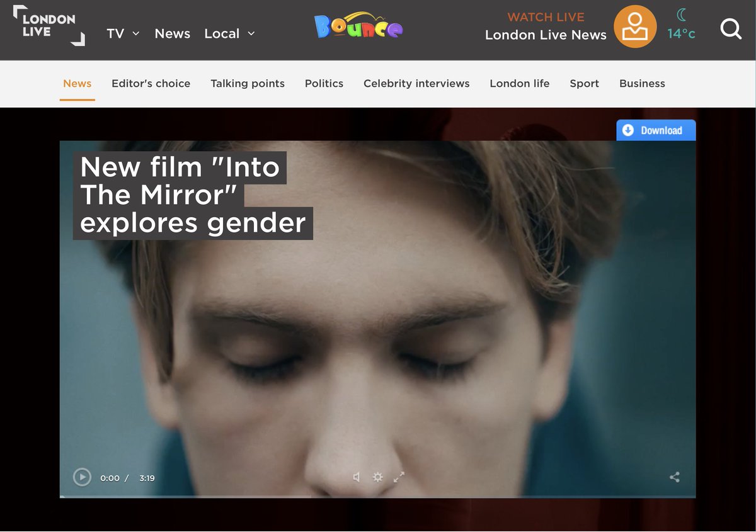The width and height of the screenshot is (756, 532).
Task: Open the Bounce logo link
Action: coord(358,26)
